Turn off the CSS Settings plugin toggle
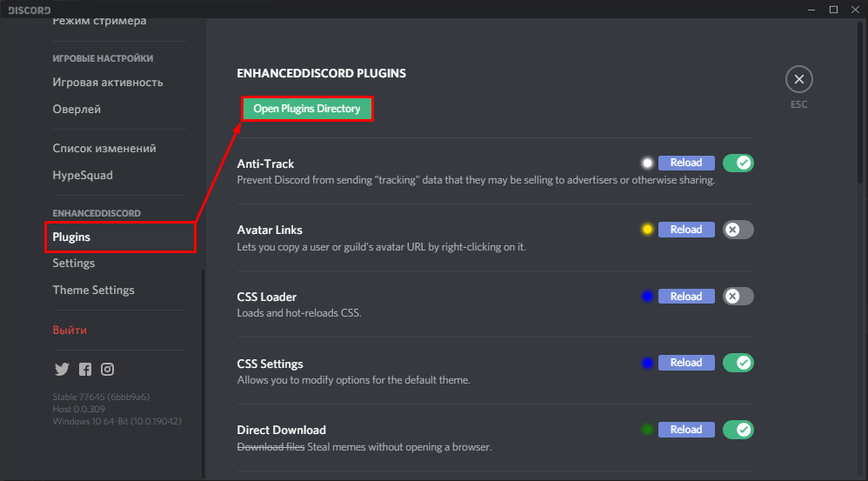 click(x=738, y=363)
